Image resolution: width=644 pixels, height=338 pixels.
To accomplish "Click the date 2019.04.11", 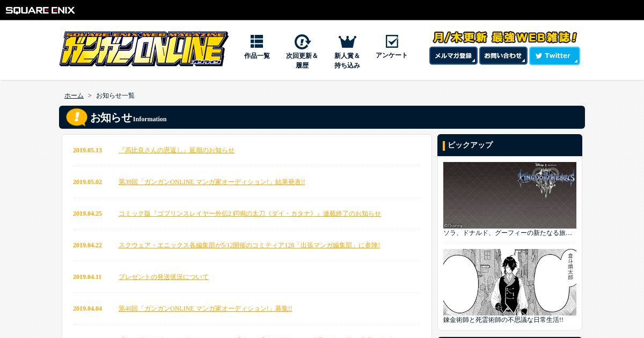I will [87, 277].
